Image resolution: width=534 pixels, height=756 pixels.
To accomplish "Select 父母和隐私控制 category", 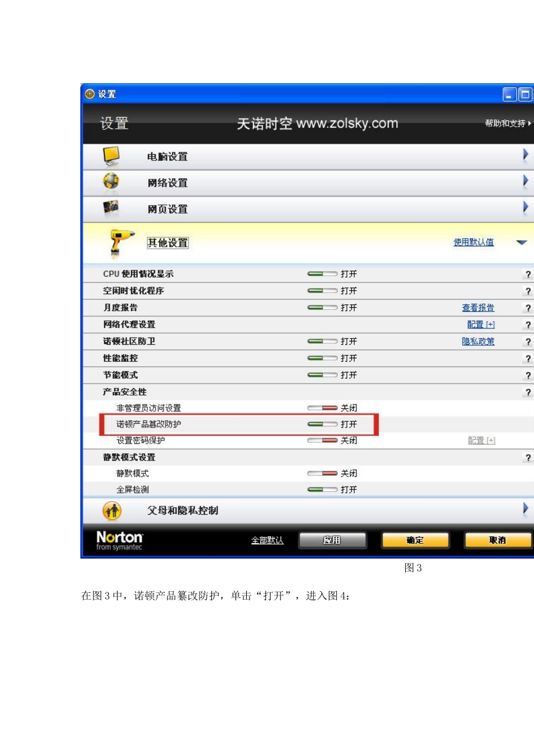I will pos(183,511).
